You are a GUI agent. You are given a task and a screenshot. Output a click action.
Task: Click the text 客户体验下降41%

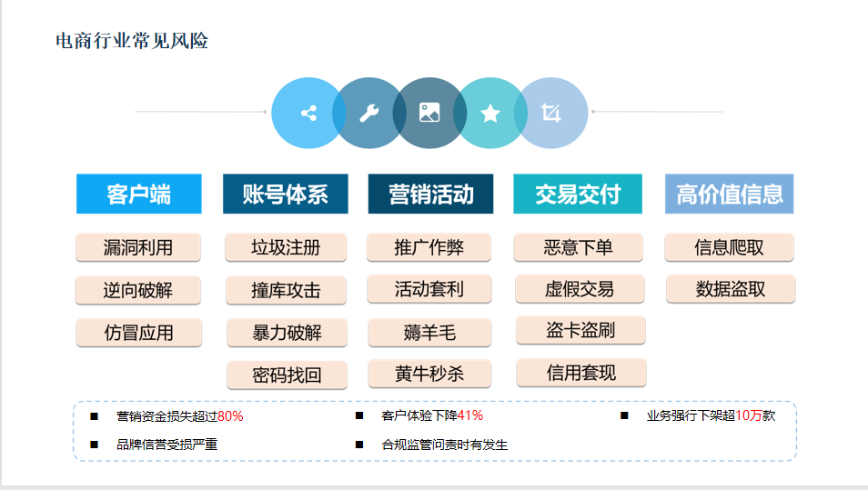(432, 415)
